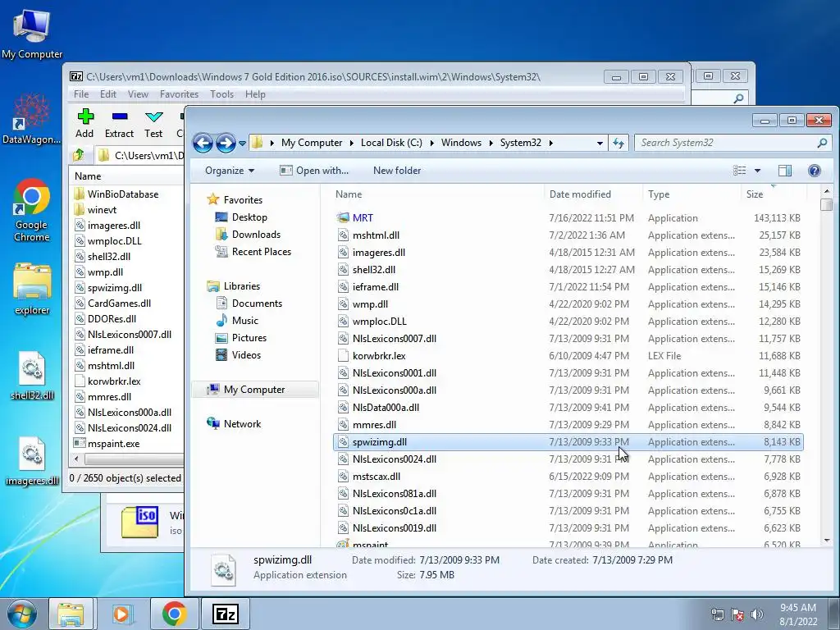
Task: Select shell32.dll desktop file
Action: click(x=32, y=375)
